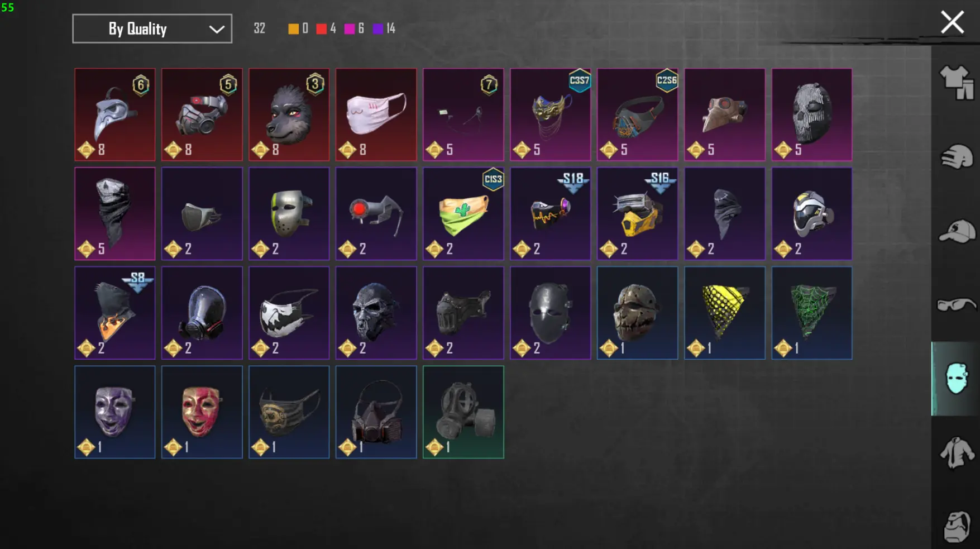Image resolution: width=980 pixels, height=549 pixels.
Task: Select the helmet category icon
Action: pos(957,157)
